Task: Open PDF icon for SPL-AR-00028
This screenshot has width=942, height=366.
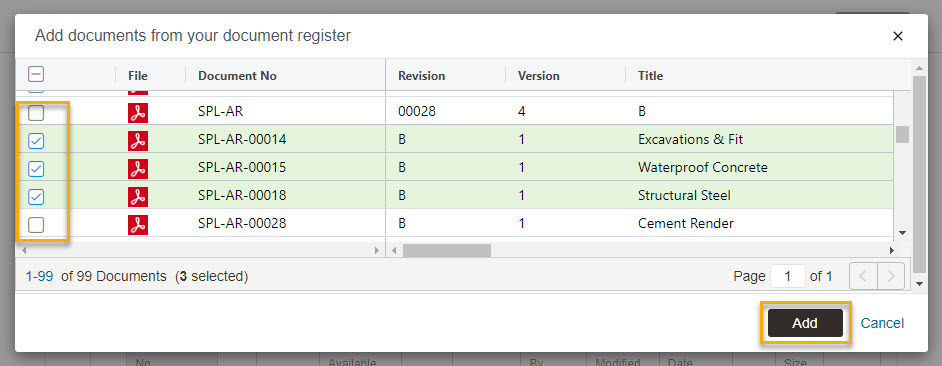Action: click(138, 225)
